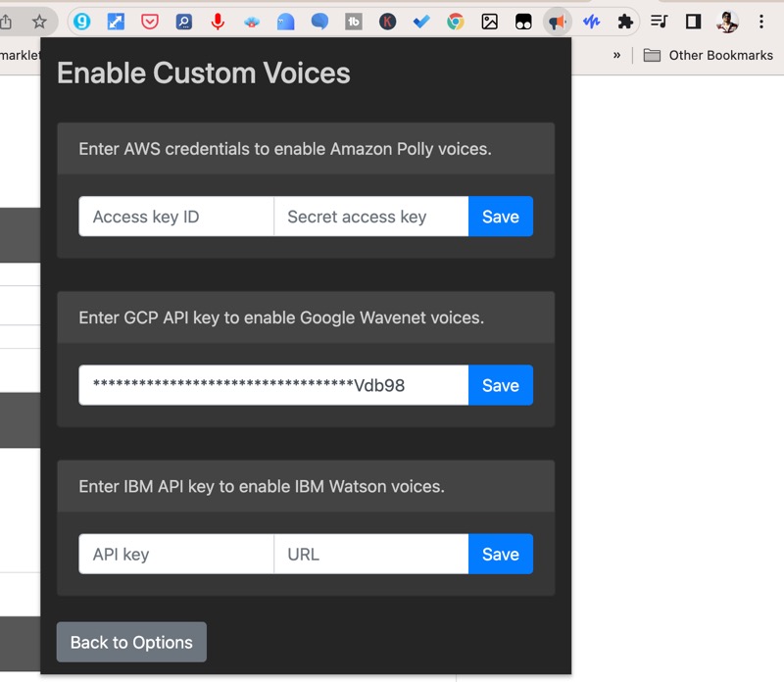Click the blue and red cloud extension icon
The width and height of the screenshot is (784, 682).
(x=252, y=22)
